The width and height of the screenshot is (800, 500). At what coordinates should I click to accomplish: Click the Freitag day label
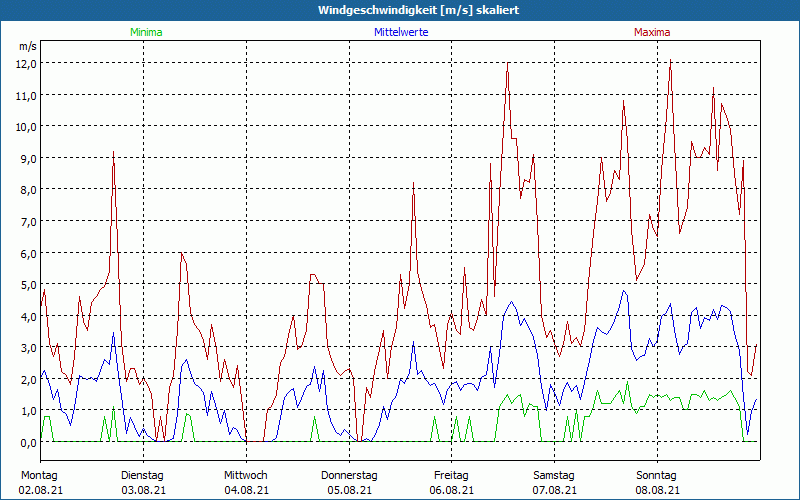[x=452, y=475]
